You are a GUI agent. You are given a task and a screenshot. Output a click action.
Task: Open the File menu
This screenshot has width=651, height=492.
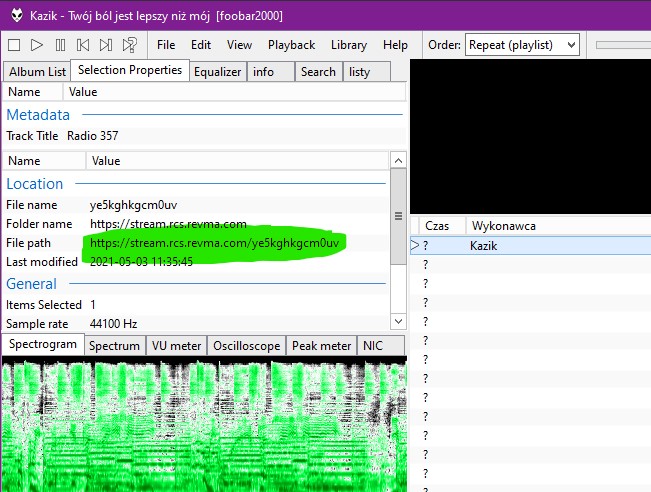(166, 45)
